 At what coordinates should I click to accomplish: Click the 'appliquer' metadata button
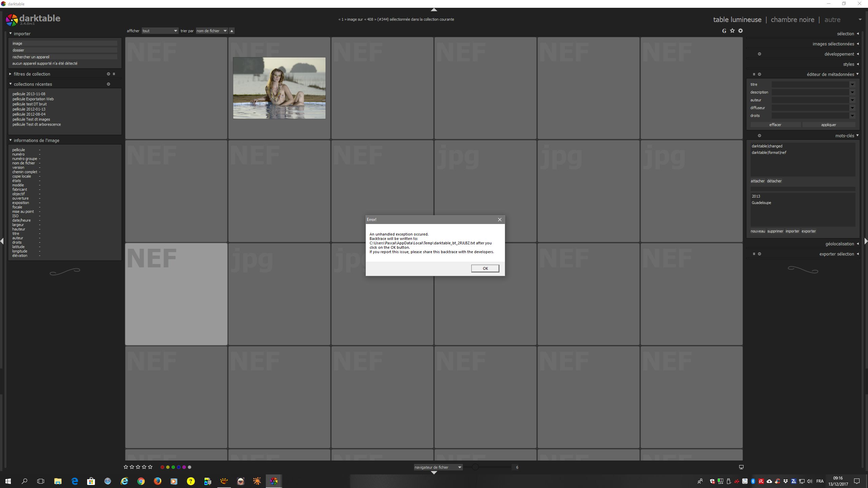[x=829, y=125]
